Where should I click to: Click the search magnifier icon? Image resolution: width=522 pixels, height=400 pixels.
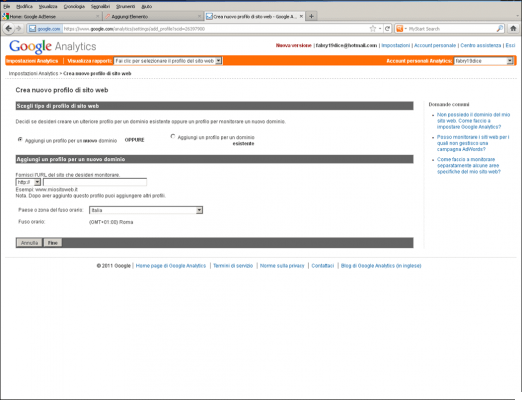tap(499, 29)
